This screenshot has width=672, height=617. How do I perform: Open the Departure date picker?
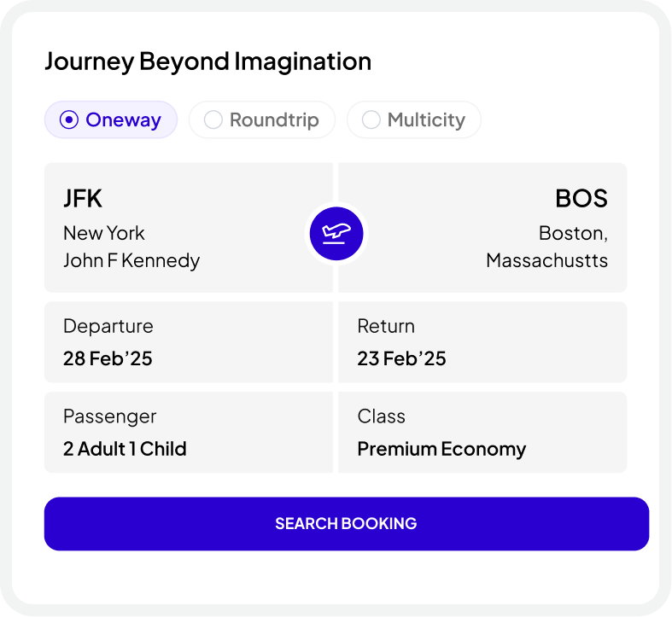click(x=188, y=341)
